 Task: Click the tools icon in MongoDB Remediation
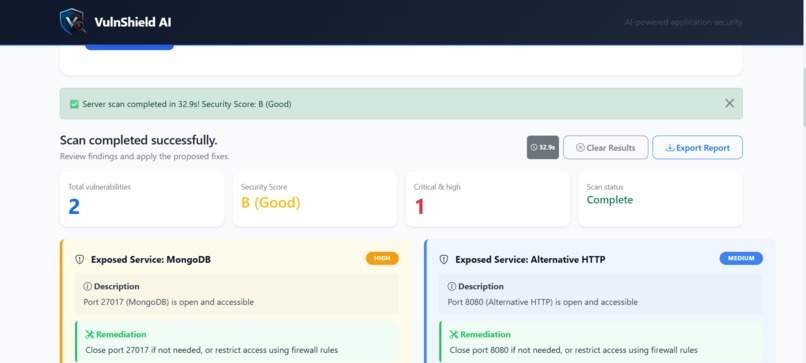coord(90,335)
